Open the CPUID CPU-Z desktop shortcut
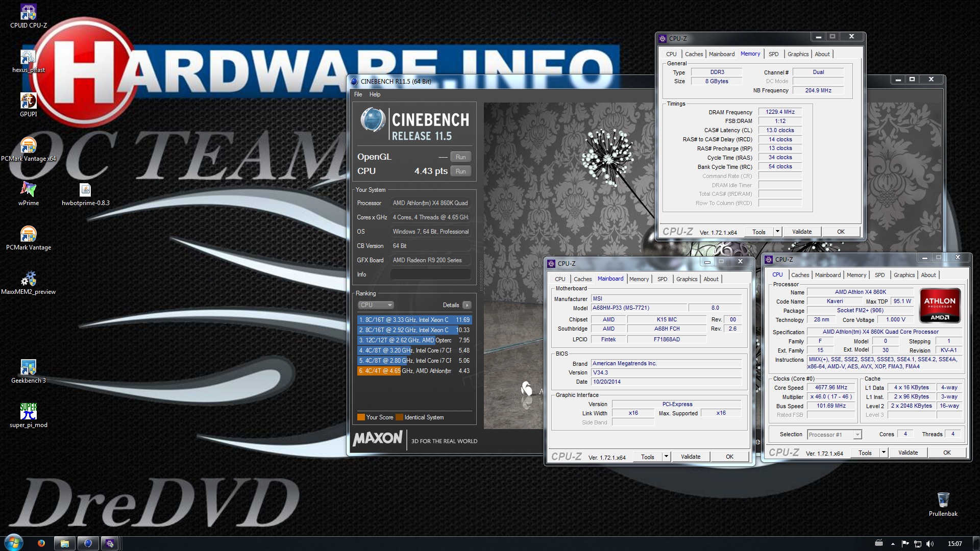Screen dimensions: 980x551 pos(29,16)
